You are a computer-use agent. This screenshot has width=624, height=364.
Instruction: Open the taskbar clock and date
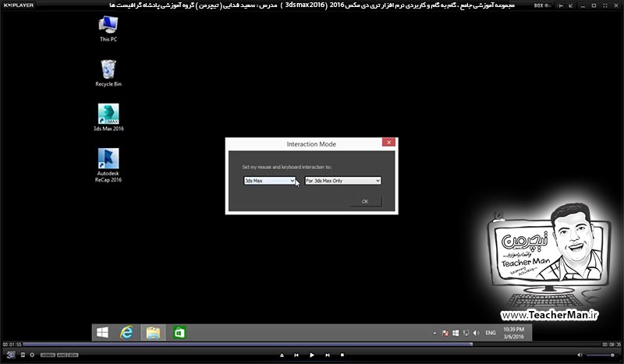pyautogui.click(x=514, y=333)
